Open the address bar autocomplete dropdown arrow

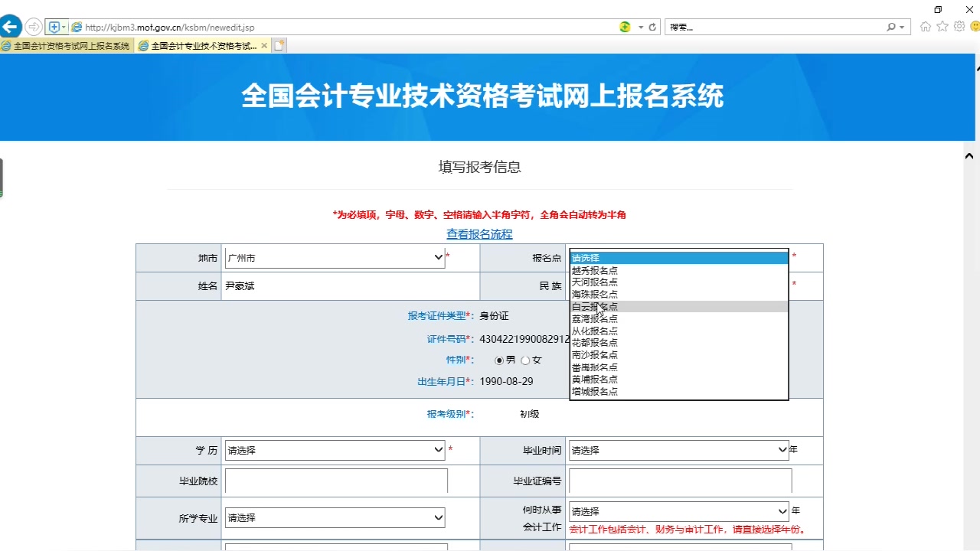coord(641,27)
